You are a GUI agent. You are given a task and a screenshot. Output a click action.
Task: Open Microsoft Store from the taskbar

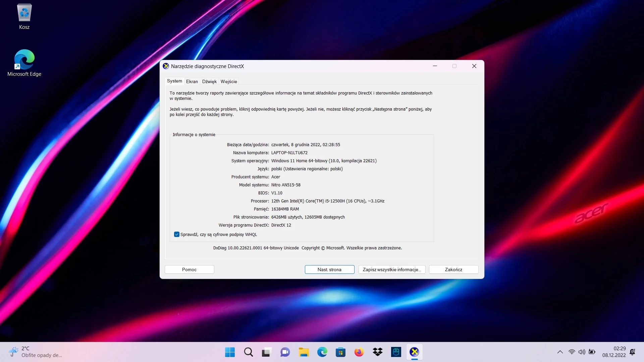tap(340, 352)
